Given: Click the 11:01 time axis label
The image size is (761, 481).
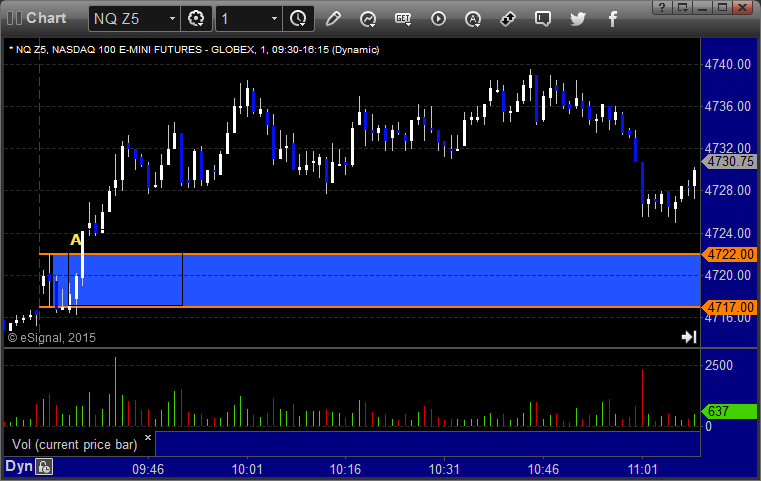Looking at the screenshot, I should tap(642, 469).
